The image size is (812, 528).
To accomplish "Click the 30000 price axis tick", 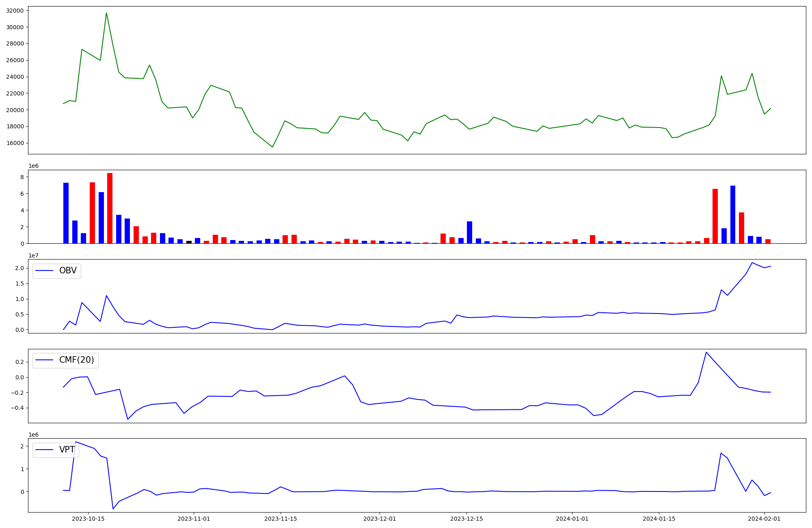I will tap(15, 27).
